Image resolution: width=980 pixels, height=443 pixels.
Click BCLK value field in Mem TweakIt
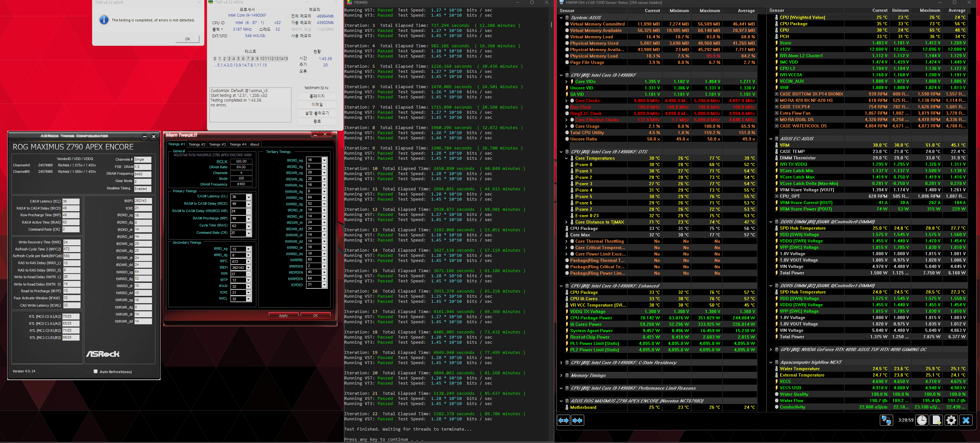tap(241, 162)
